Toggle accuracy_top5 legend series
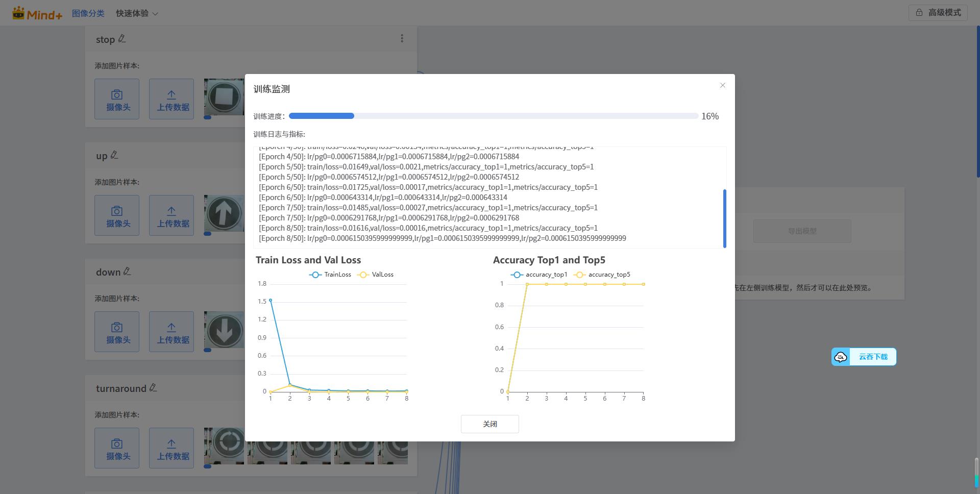The width and height of the screenshot is (980, 494). coord(602,275)
